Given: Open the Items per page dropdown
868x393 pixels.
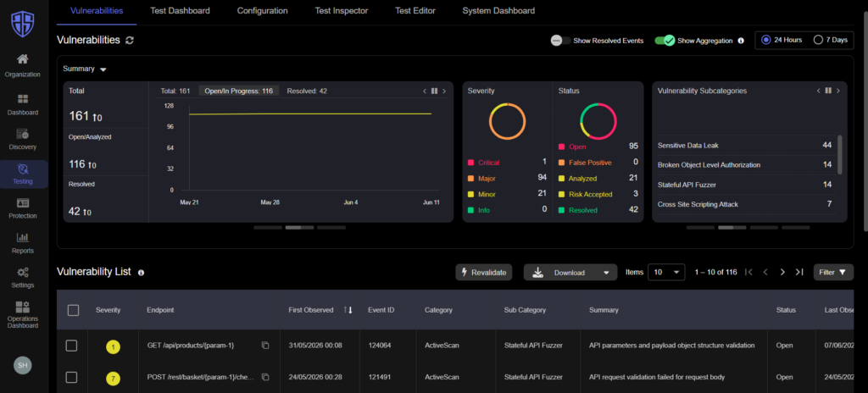Looking at the screenshot, I should click(x=666, y=273).
